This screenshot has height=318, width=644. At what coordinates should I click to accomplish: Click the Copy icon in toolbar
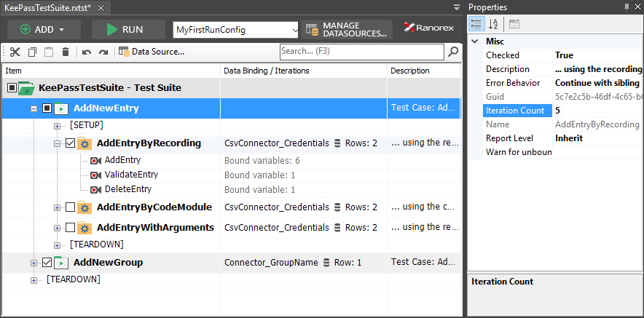pyautogui.click(x=32, y=52)
